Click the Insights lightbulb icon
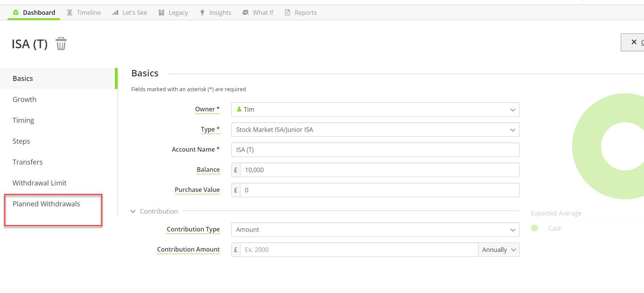 (202, 13)
